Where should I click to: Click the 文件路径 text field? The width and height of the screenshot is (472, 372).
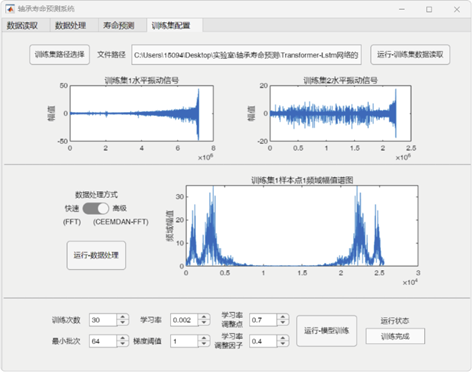click(x=247, y=55)
